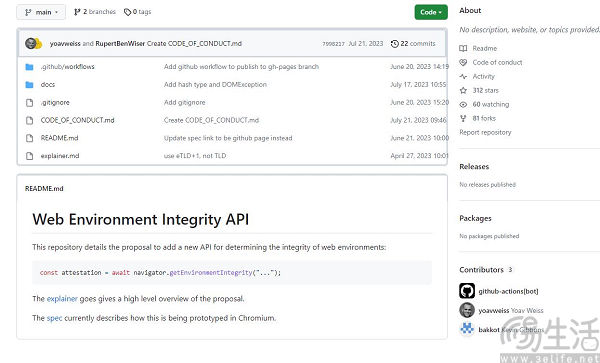Click the eye icon beside 60 watching
The width and height of the screenshot is (600, 363).
point(463,104)
